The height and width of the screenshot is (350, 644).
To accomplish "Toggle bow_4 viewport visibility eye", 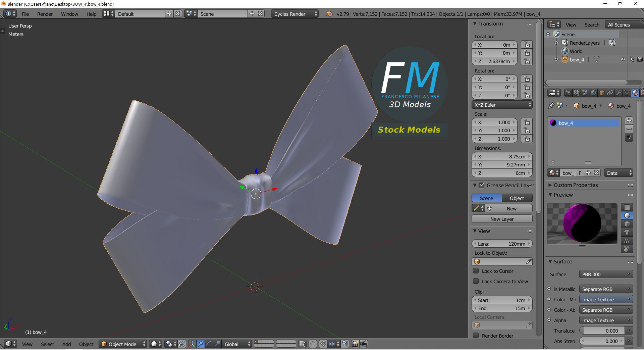I will pos(623,59).
